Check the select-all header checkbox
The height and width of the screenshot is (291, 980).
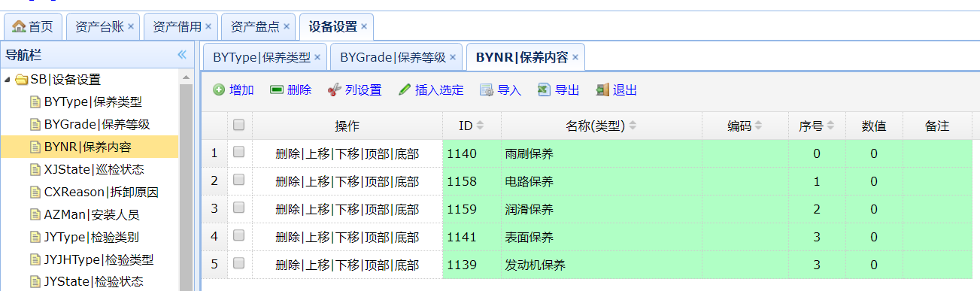click(238, 126)
